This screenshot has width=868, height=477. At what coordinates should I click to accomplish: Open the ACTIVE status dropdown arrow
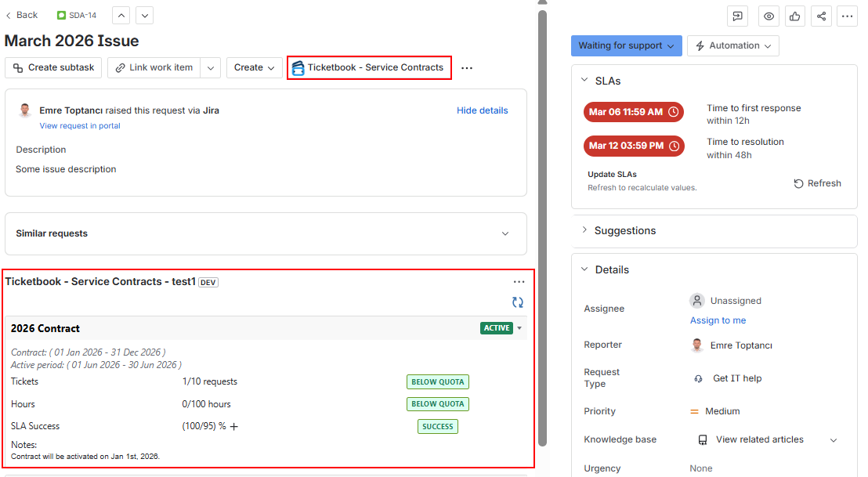click(x=519, y=328)
